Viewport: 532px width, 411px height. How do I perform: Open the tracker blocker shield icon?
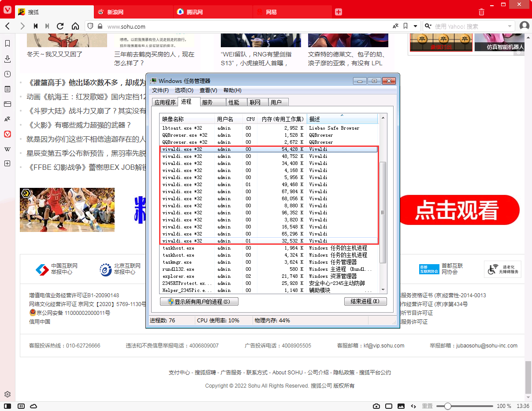[x=91, y=26]
